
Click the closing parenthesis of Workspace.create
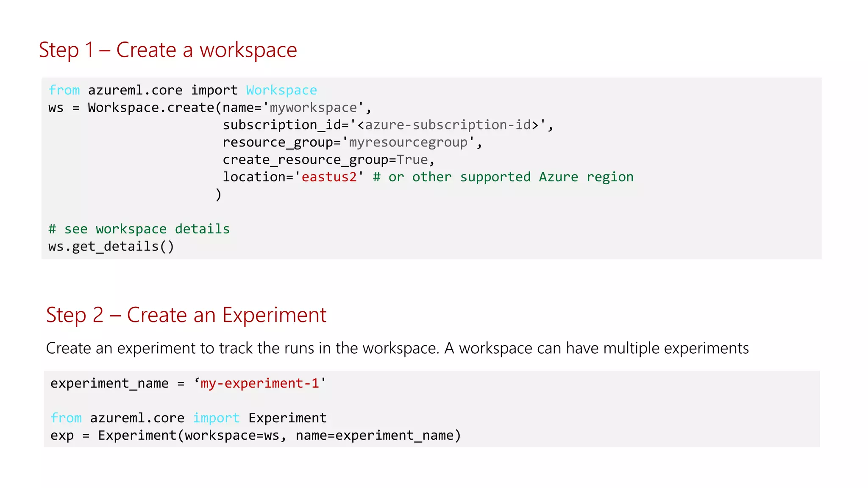coord(218,194)
